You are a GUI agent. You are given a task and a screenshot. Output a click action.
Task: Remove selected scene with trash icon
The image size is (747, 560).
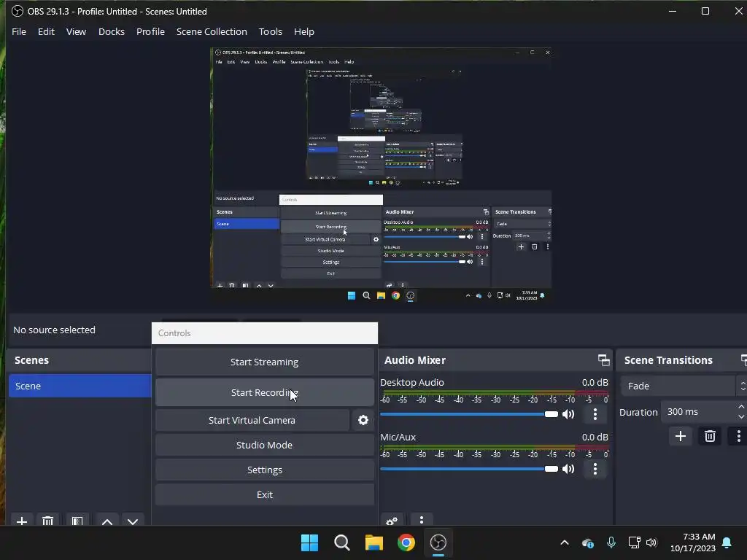pyautogui.click(x=47, y=521)
